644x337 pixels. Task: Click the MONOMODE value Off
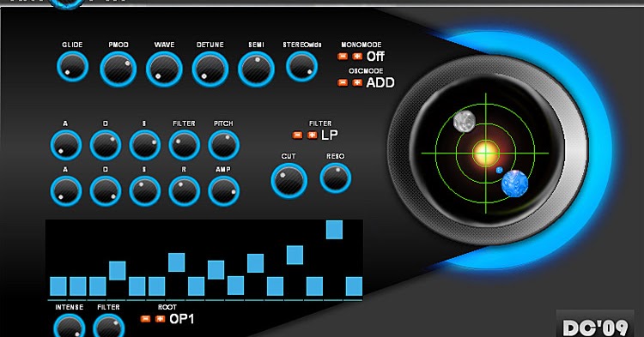[x=375, y=57]
